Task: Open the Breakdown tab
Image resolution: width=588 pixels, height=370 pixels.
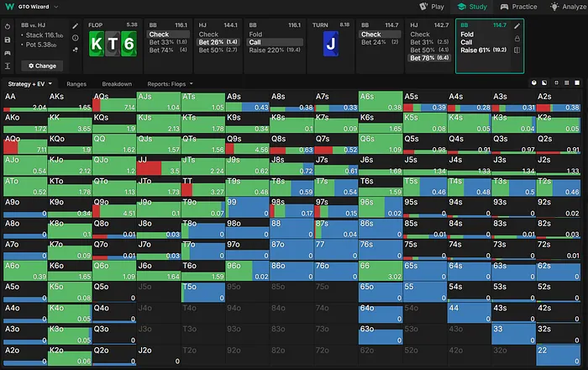Action: pyautogui.click(x=116, y=84)
